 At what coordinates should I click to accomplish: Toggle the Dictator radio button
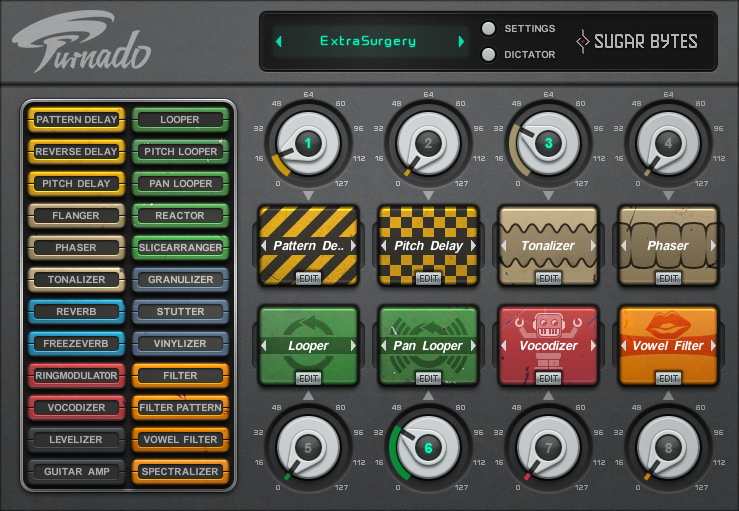point(488,54)
